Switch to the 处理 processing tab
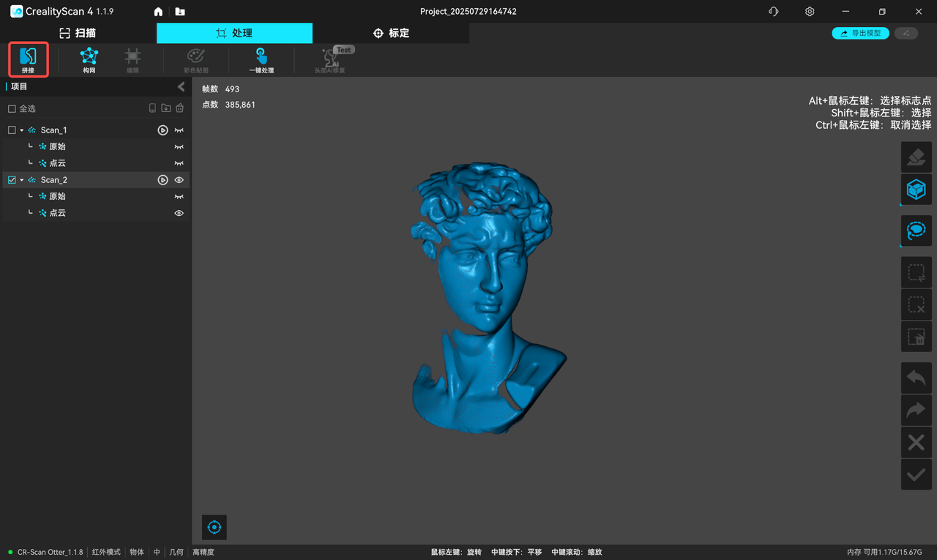Screen dimensions: 937x560 pyautogui.click(x=234, y=33)
